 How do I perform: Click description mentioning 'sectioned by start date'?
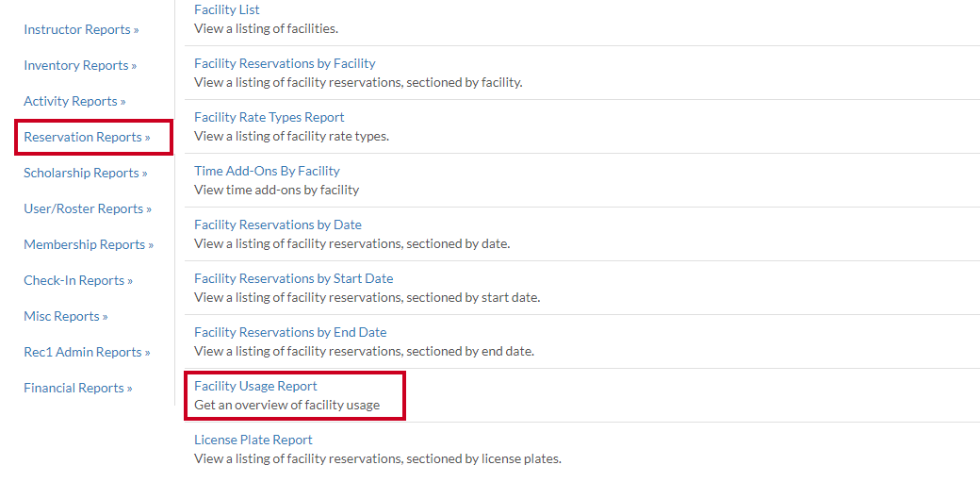click(x=367, y=297)
